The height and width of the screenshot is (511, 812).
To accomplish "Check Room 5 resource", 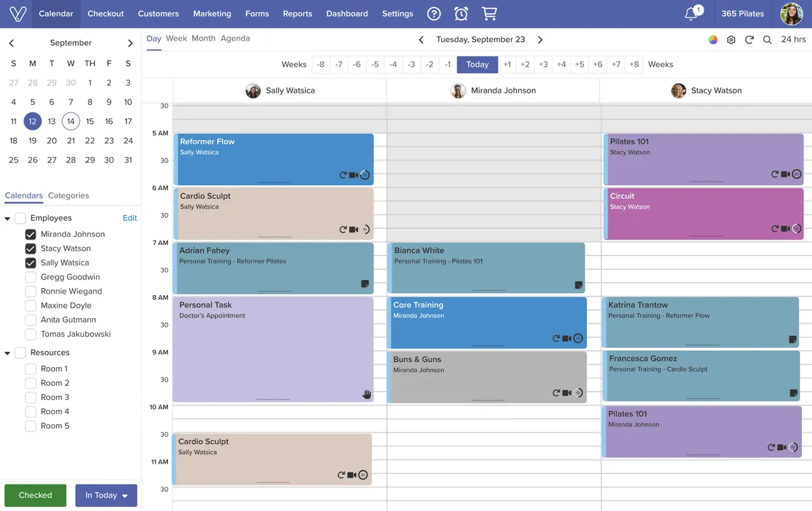I will point(30,426).
